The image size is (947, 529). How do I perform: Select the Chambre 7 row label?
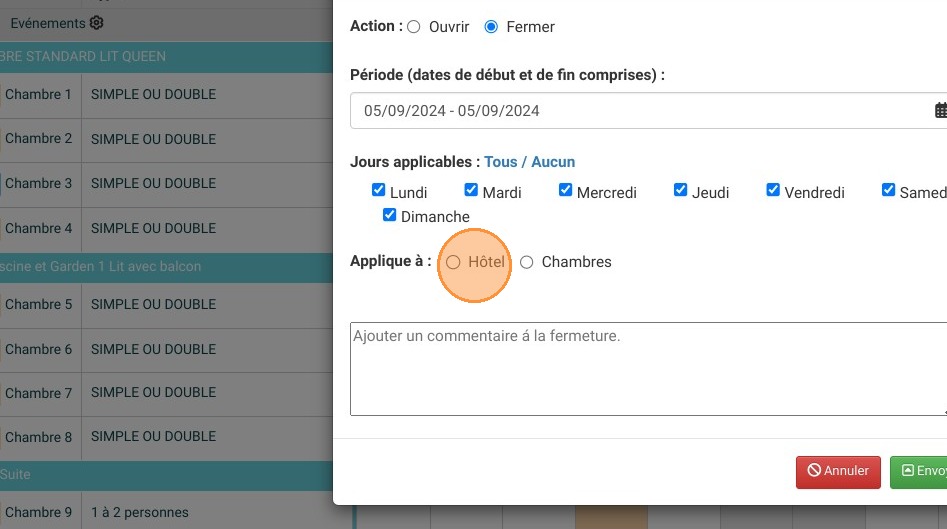(x=39, y=394)
